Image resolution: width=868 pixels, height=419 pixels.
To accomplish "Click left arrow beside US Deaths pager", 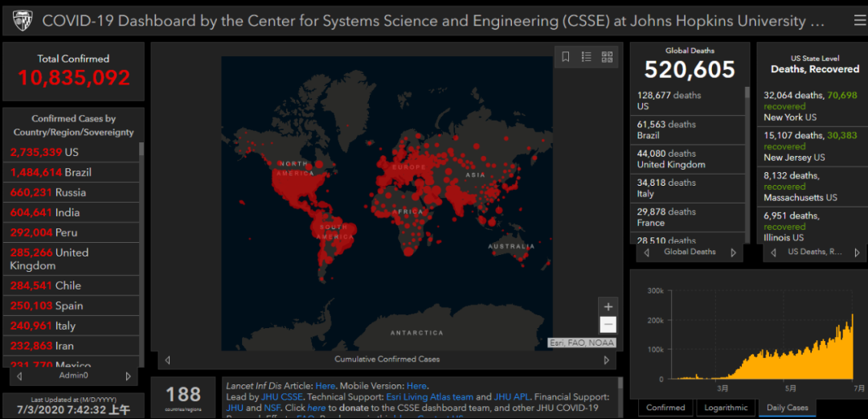I will click(773, 253).
